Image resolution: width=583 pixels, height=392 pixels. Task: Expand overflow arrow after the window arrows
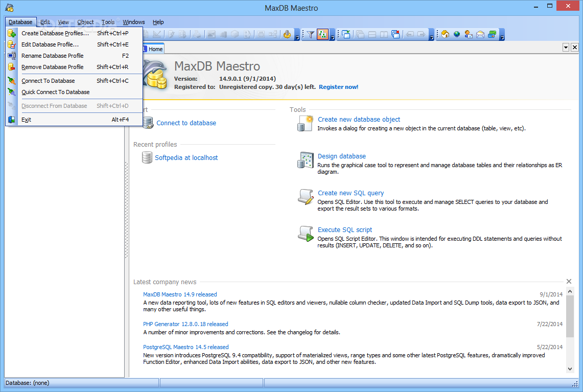tap(431, 35)
